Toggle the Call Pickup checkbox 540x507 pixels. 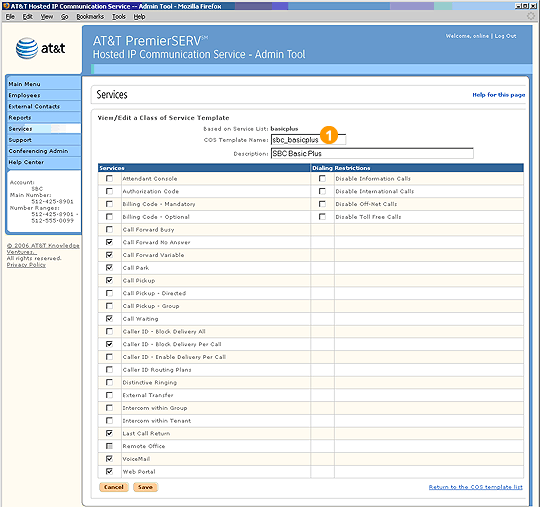coord(110,280)
